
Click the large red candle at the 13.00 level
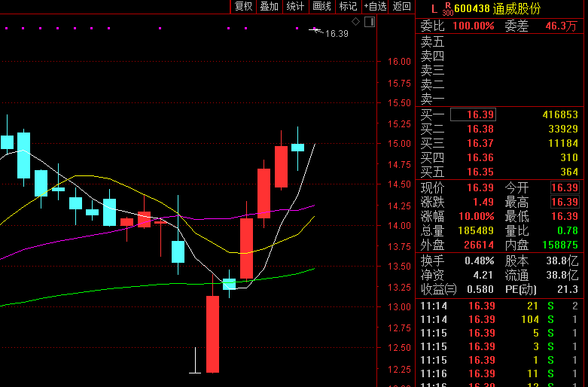(212, 334)
